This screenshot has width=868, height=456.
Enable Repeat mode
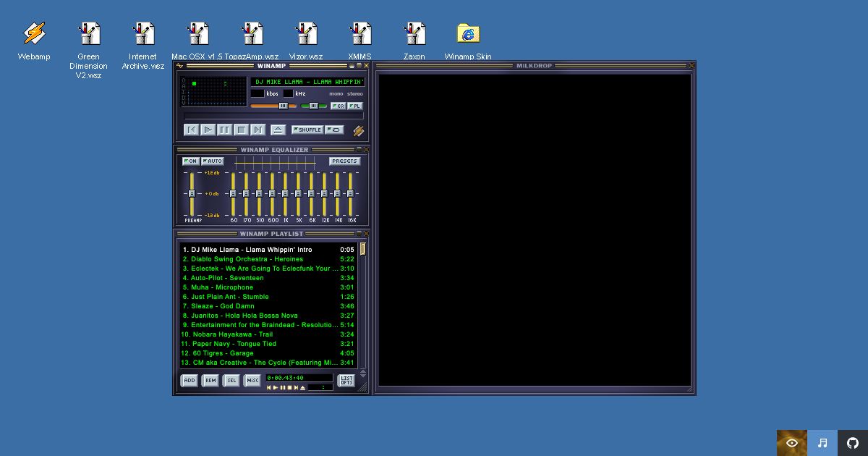334,130
